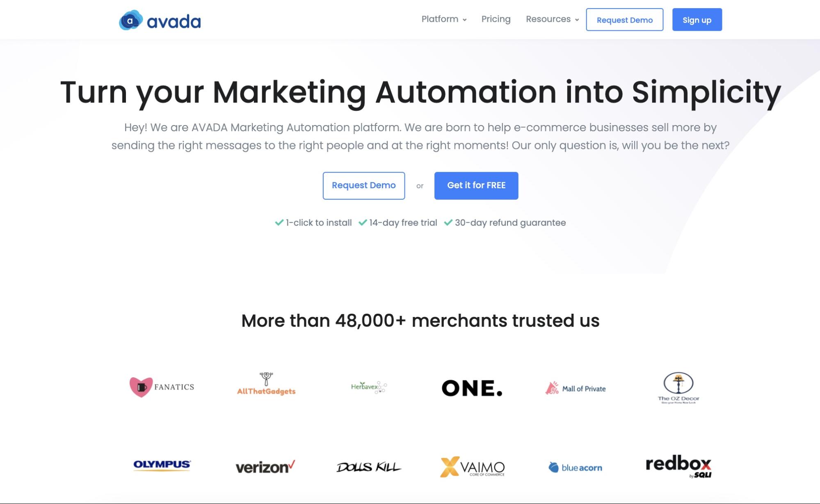
Task: Click the Redbox by SQLI logo icon
Action: tap(678, 467)
